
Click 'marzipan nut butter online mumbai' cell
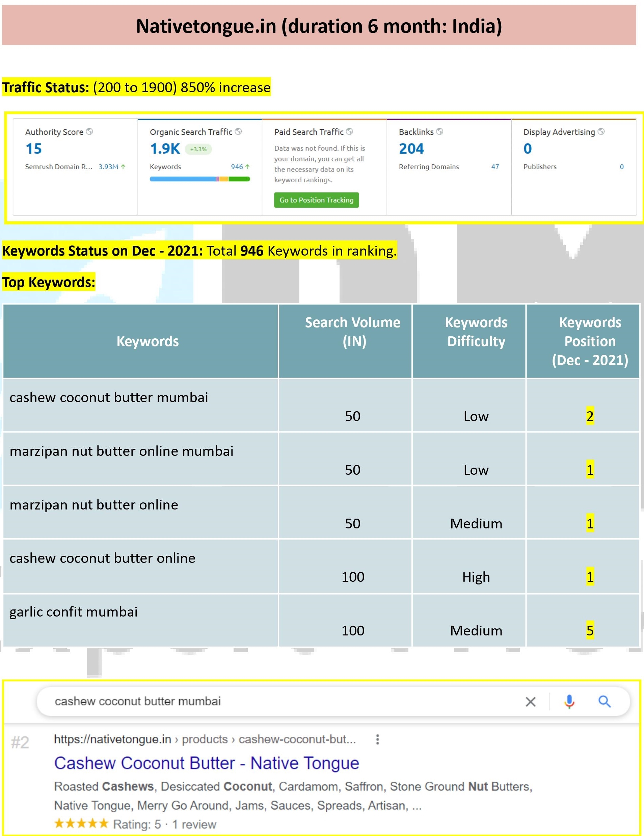click(x=140, y=459)
